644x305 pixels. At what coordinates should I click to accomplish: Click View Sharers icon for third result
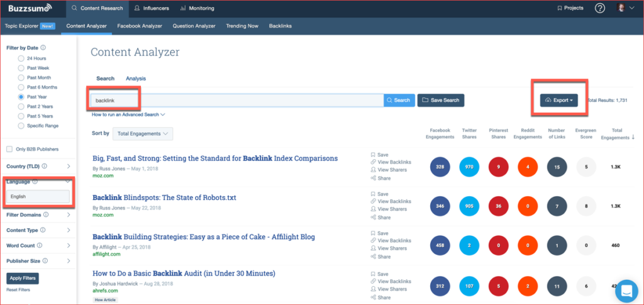point(373,248)
